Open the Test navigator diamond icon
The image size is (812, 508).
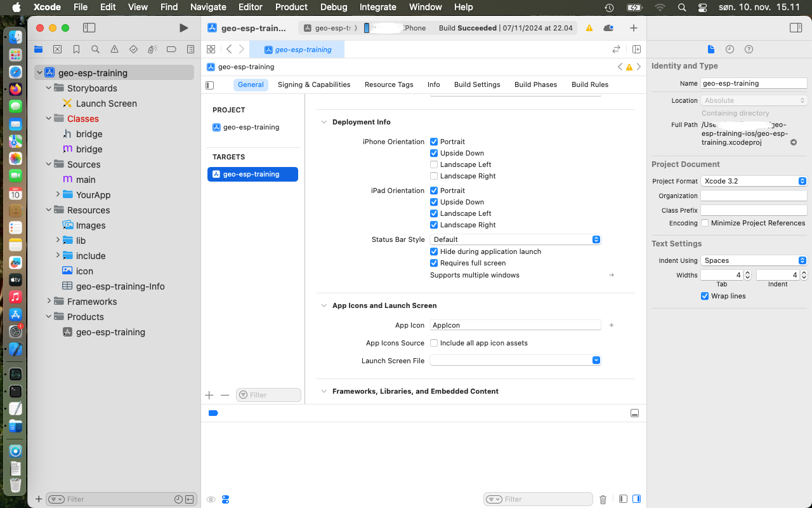click(133, 49)
